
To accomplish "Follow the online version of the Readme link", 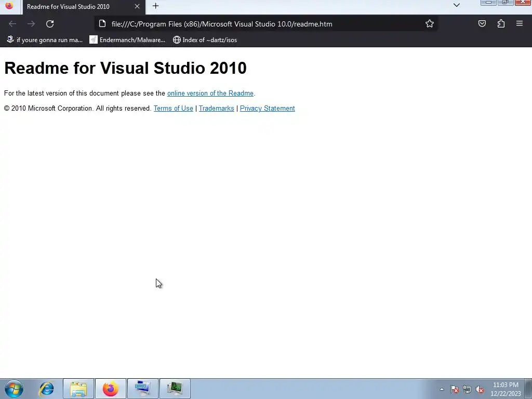I will tap(210, 94).
